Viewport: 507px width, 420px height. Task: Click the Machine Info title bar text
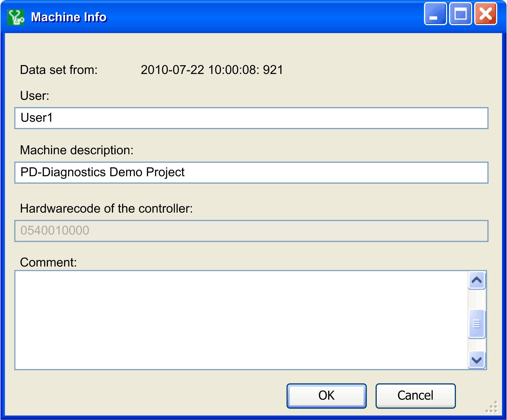tap(69, 17)
